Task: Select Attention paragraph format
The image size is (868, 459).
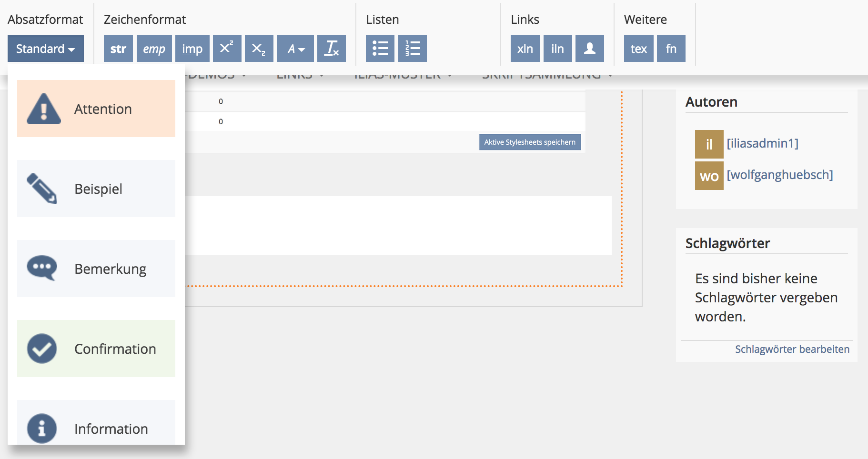Action: (x=96, y=109)
